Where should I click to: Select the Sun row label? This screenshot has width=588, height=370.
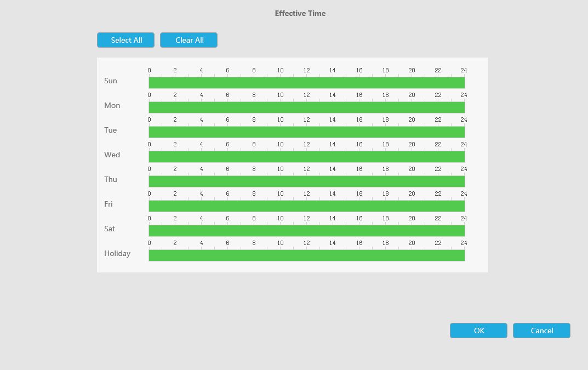click(x=111, y=81)
